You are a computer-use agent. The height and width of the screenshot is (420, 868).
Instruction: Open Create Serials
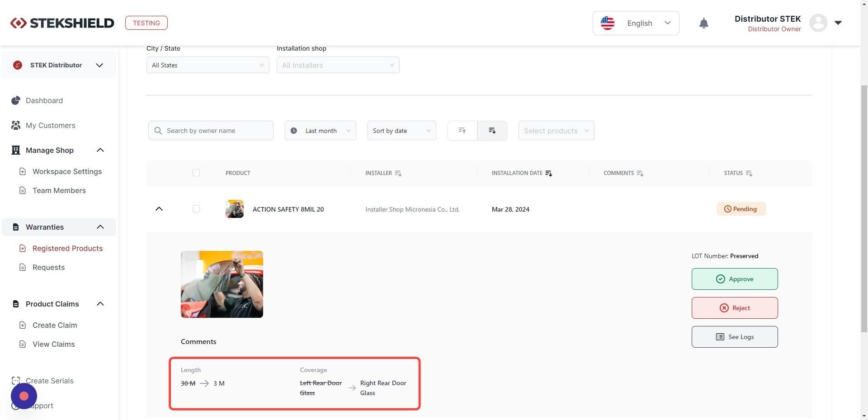tap(49, 381)
